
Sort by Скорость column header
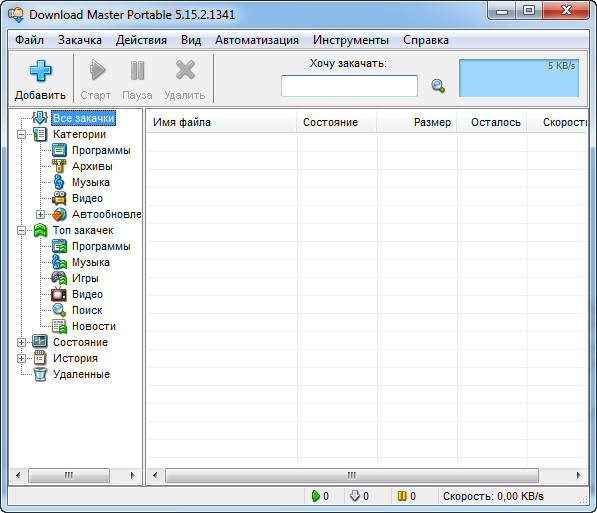(557, 122)
